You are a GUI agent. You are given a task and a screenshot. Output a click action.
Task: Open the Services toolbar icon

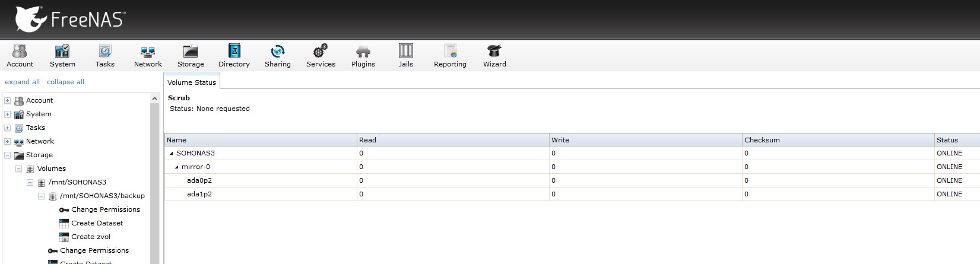click(321, 51)
